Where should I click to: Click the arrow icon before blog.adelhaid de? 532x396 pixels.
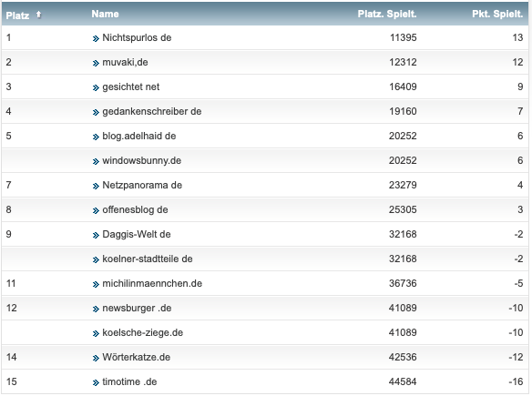[x=96, y=137]
